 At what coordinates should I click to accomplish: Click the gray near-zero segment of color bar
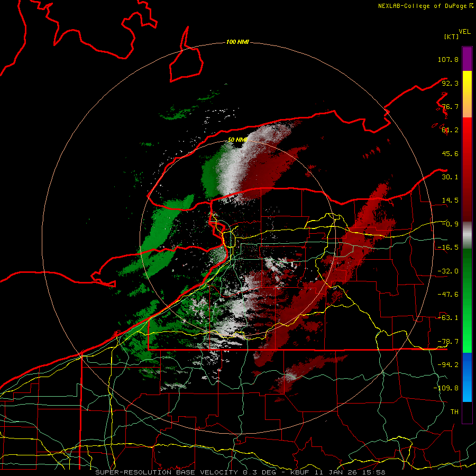(467, 235)
